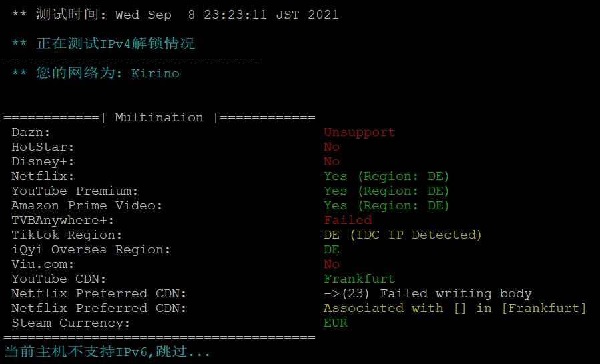Select the Steam Currency EUR value
This screenshot has width=600, height=364.
tap(336, 323)
